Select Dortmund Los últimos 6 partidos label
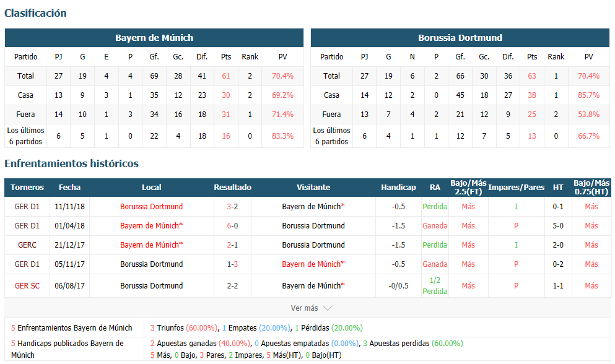615x364 pixels. (x=331, y=136)
